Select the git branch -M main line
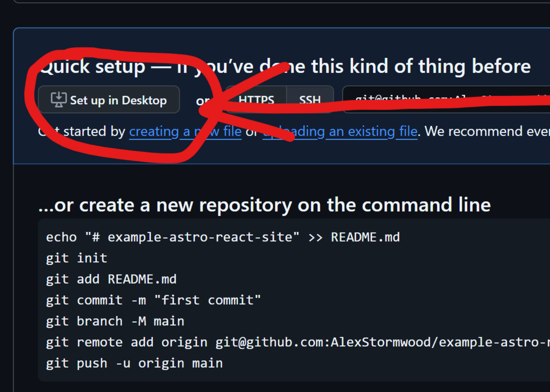The height and width of the screenshot is (392, 550). [x=115, y=321]
